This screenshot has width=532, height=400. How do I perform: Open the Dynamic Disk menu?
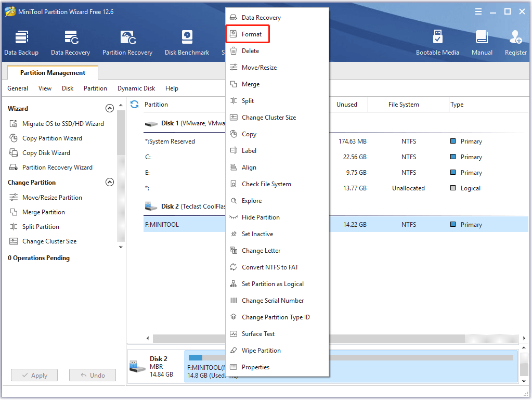click(x=136, y=88)
